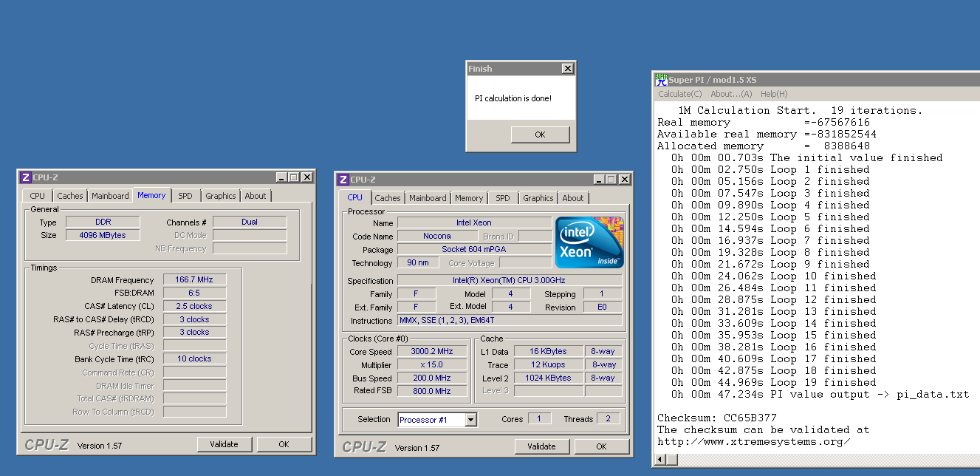Click the FSB:DRAM 6:5 value
Viewport: 980px width, 476px height.
(194, 293)
